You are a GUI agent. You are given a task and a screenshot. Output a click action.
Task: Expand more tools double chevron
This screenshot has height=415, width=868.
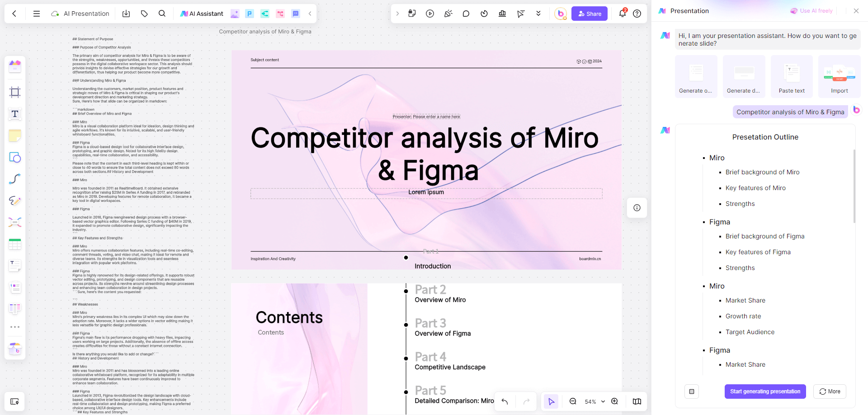[x=538, y=14]
